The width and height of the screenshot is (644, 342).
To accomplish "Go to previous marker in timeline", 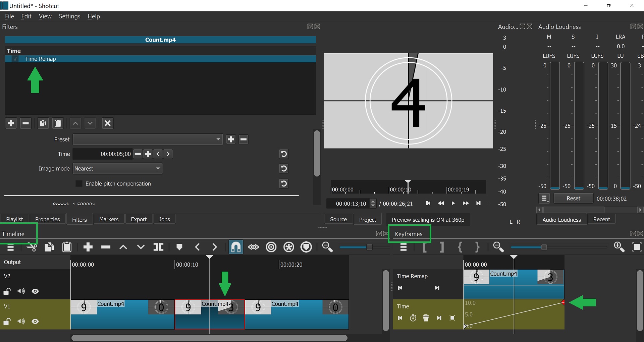I will point(197,247).
